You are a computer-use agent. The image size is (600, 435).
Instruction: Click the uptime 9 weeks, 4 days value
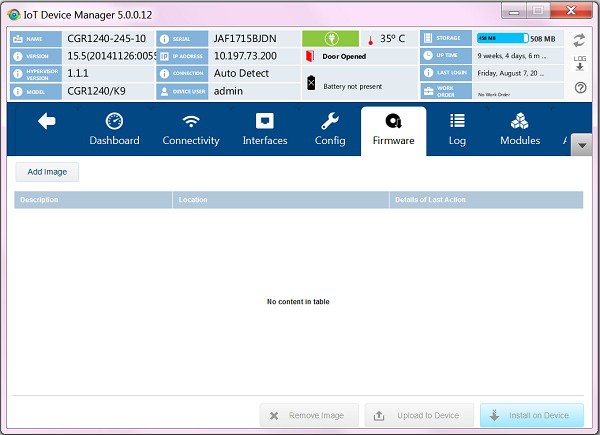(x=512, y=56)
